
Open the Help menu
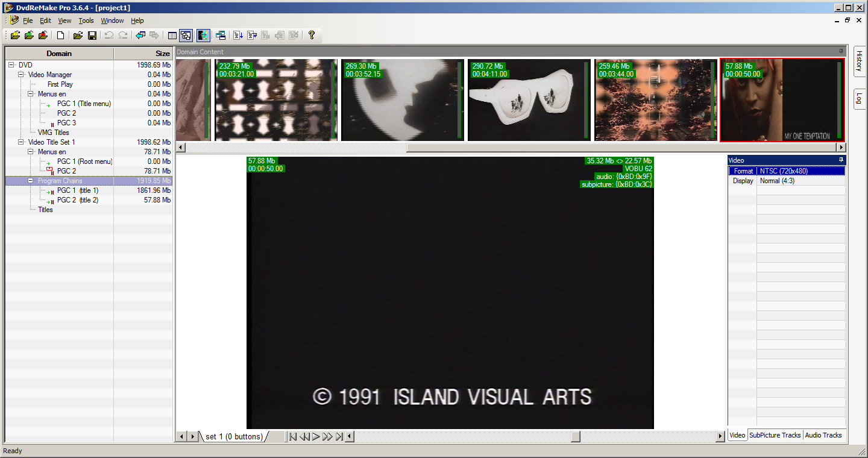pyautogui.click(x=137, y=20)
